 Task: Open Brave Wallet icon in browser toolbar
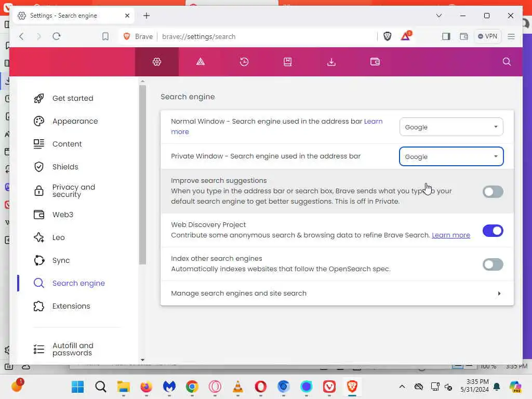pos(463,36)
